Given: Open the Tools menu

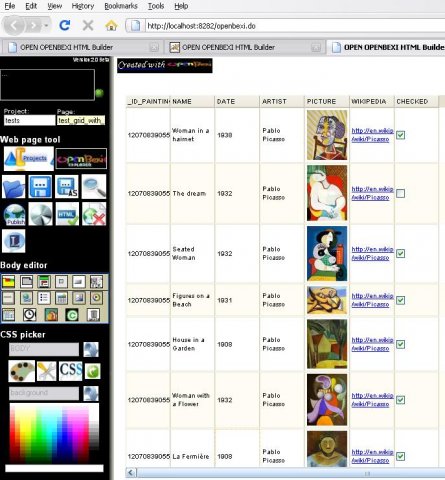Looking at the screenshot, I should [156, 6].
